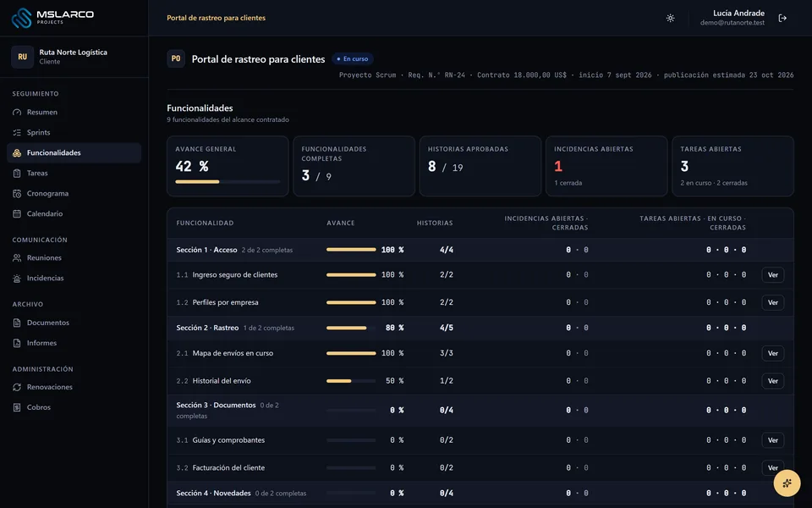The height and width of the screenshot is (508, 812).
Task: View Mapa de envíos en curso details
Action: click(772, 353)
